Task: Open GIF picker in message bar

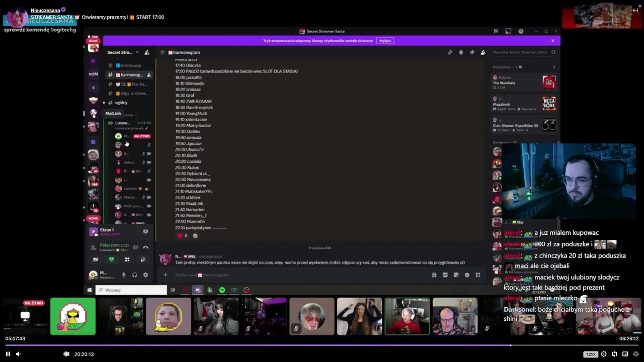Action: click(445, 275)
